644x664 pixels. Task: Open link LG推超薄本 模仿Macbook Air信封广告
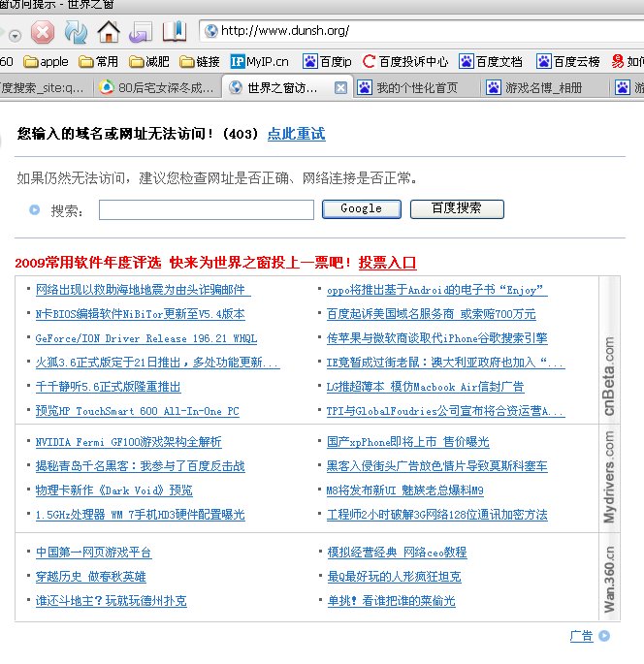click(x=426, y=387)
